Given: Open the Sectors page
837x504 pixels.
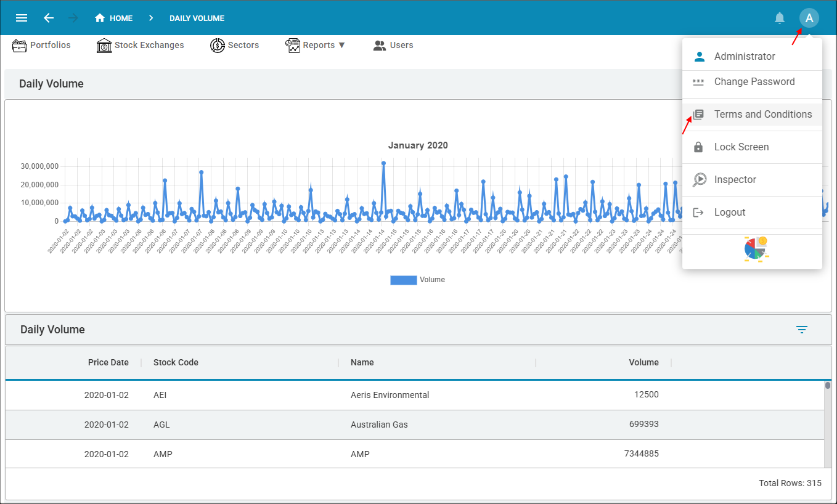Looking at the screenshot, I should pyautogui.click(x=234, y=45).
